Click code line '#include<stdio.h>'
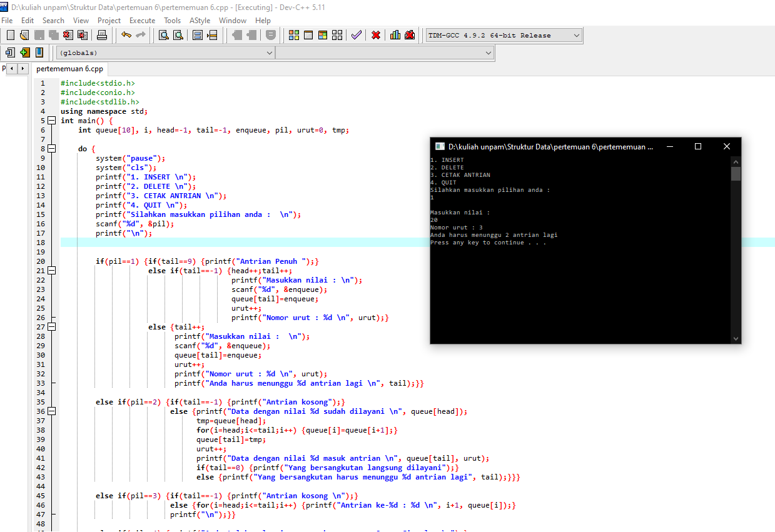 98,83
